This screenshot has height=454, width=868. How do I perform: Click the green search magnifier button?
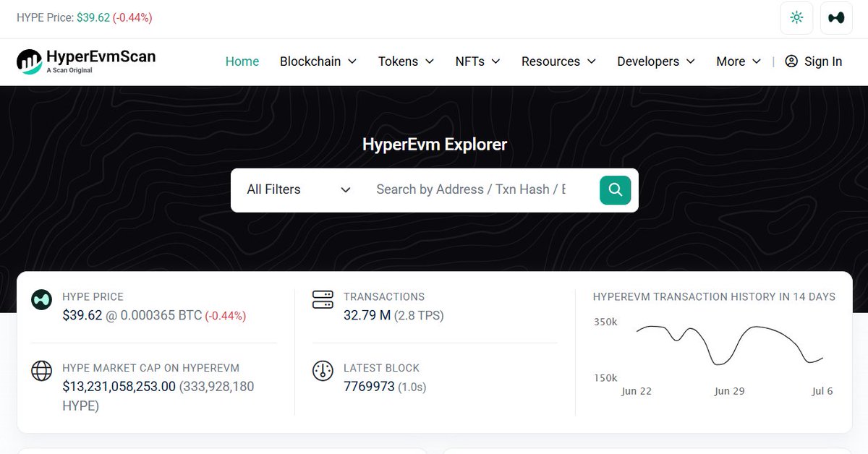pos(616,189)
